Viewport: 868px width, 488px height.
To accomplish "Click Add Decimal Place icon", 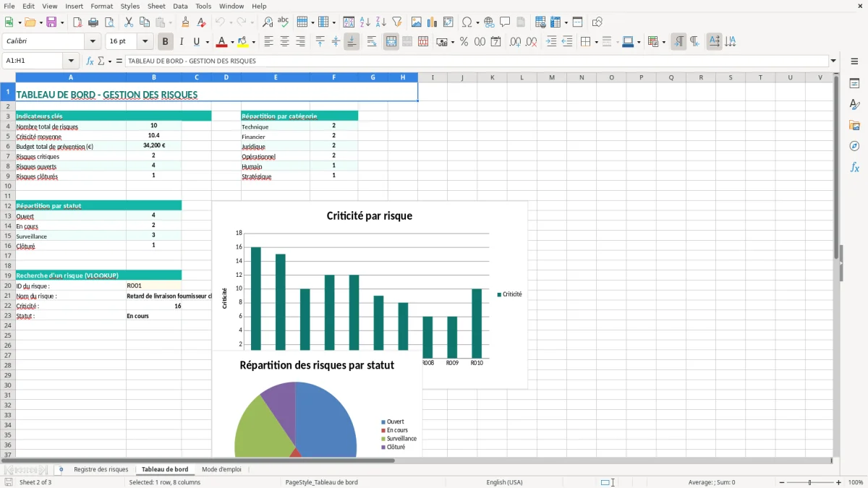I will pos(516,42).
